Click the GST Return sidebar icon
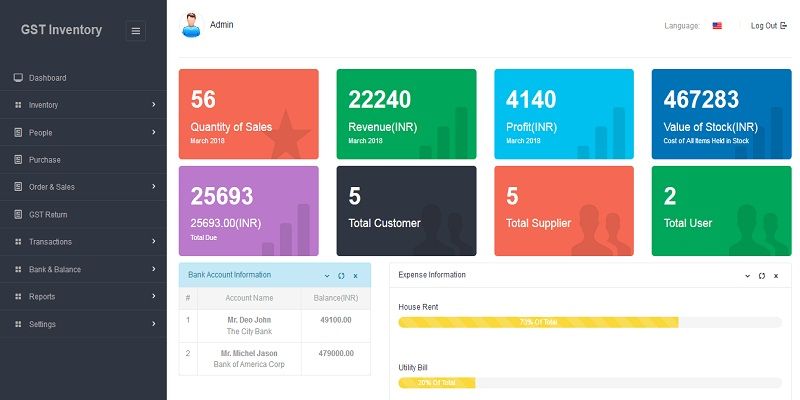Image resolution: width=800 pixels, height=400 pixels. click(18, 214)
